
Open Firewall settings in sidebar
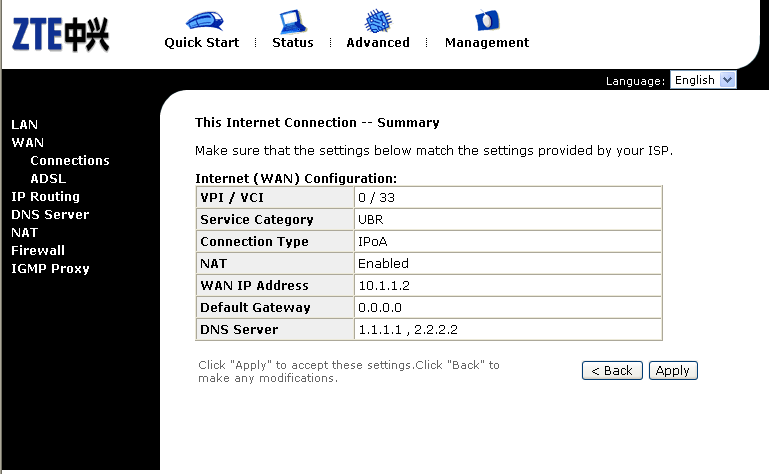38,251
